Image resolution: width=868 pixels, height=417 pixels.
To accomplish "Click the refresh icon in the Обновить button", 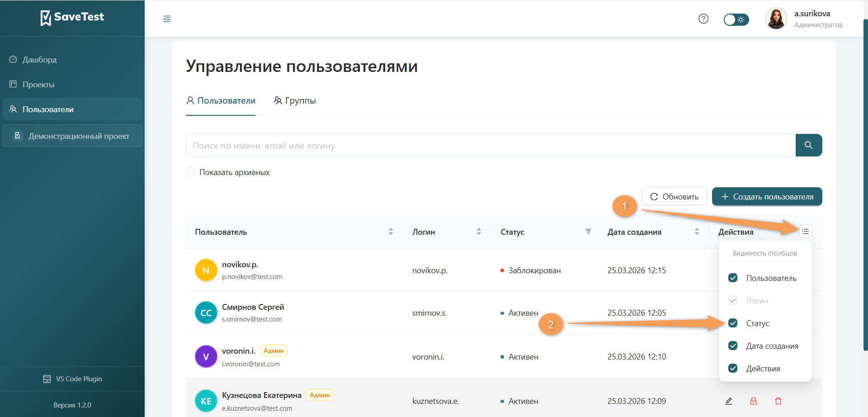I will (x=654, y=196).
